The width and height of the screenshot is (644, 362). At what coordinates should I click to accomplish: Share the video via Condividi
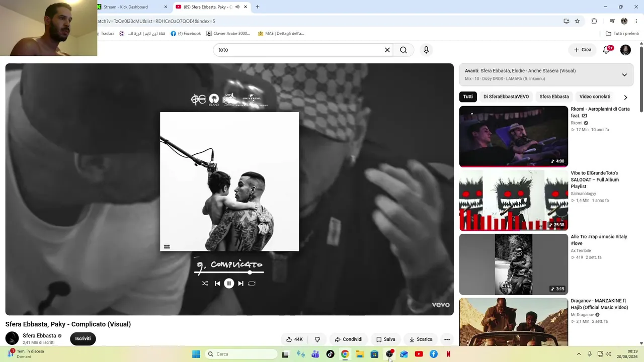pyautogui.click(x=348, y=339)
